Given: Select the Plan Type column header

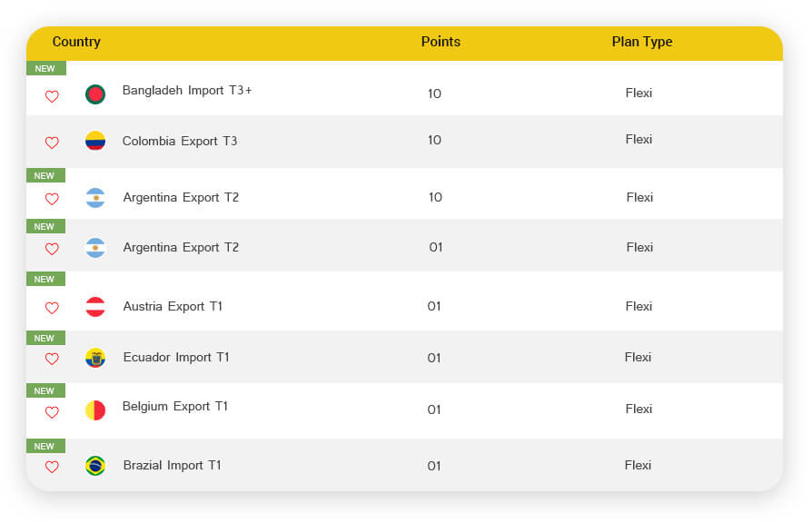Looking at the screenshot, I should pos(642,42).
